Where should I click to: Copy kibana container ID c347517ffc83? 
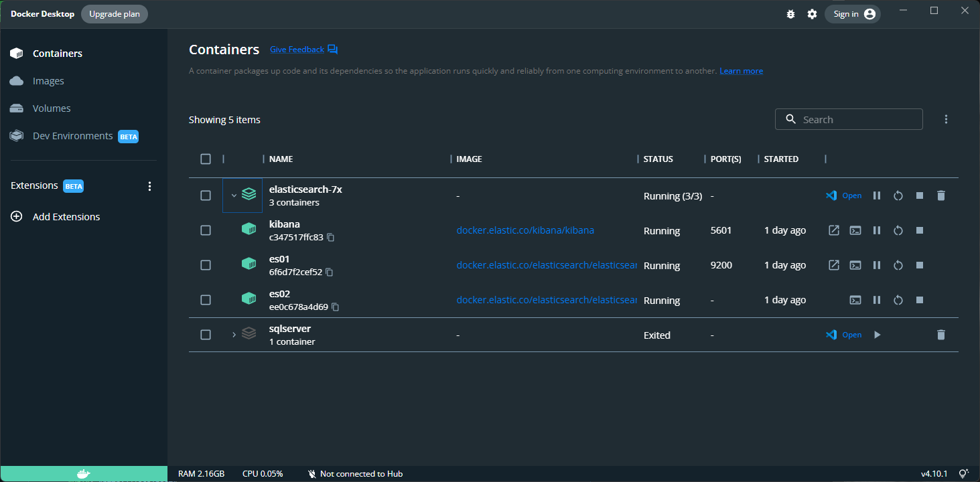click(331, 238)
